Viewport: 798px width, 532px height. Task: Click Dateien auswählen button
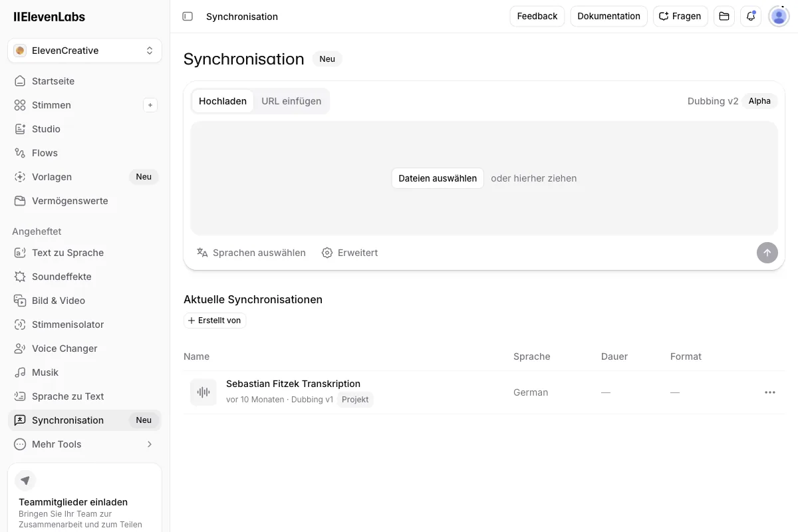point(438,178)
